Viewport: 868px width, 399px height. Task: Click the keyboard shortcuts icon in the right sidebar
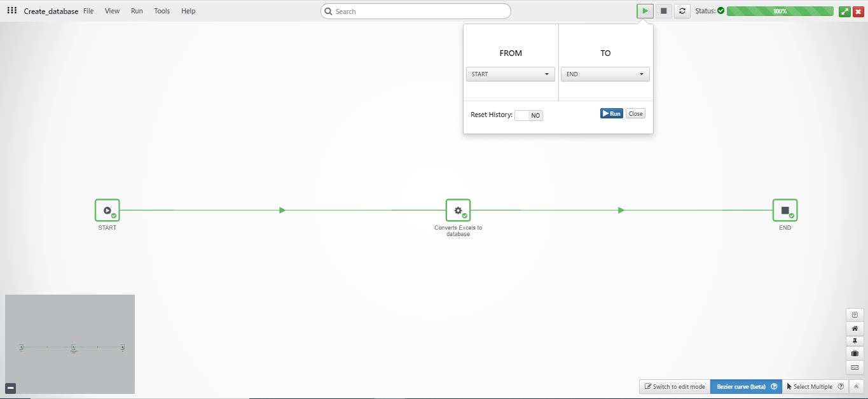854,367
